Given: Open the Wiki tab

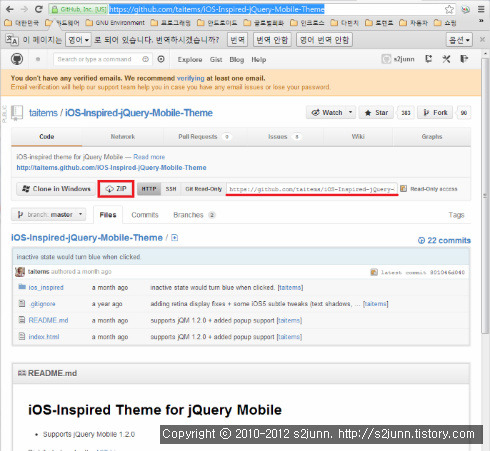Looking at the screenshot, I should (x=358, y=137).
